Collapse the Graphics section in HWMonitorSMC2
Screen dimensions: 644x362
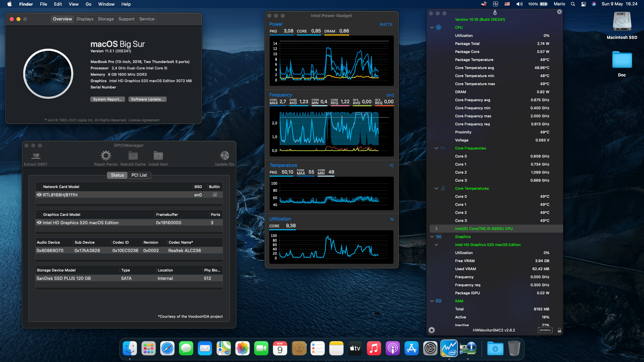[x=432, y=237]
